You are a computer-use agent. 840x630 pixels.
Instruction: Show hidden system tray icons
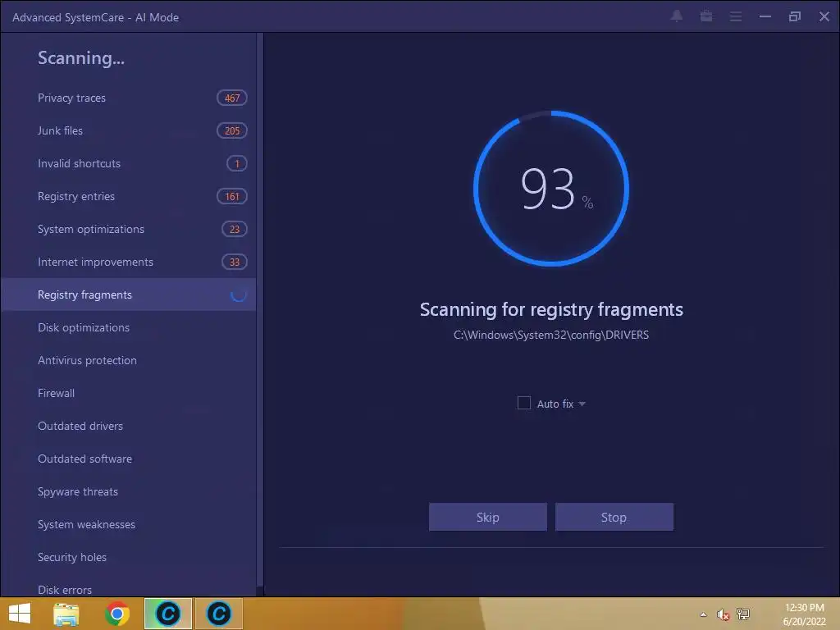coord(703,614)
